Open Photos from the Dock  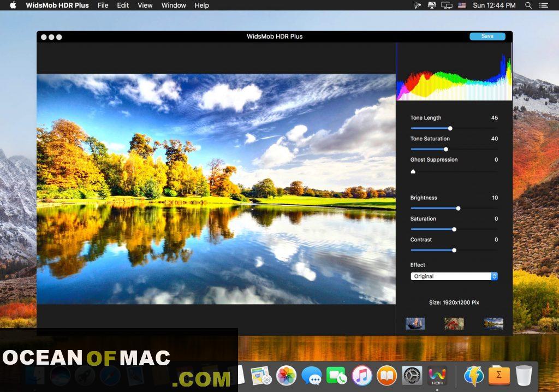tap(286, 376)
